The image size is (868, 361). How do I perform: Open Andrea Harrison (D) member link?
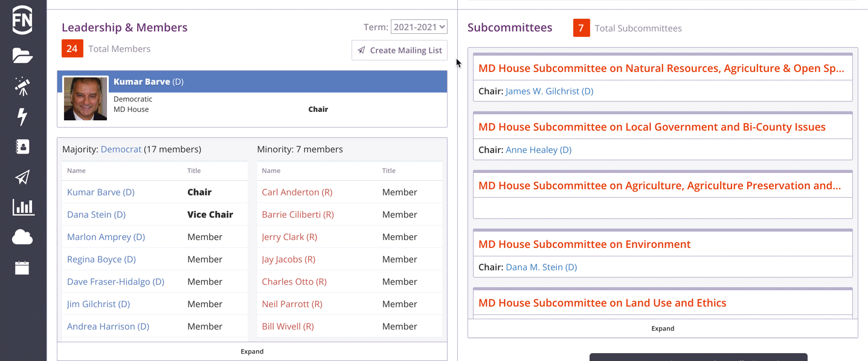[108, 327]
